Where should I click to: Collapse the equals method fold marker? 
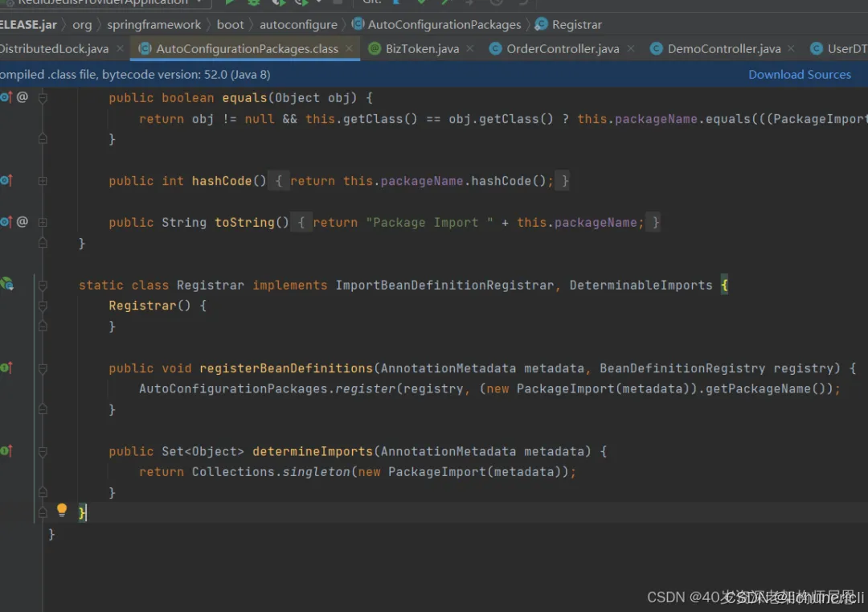(x=43, y=98)
